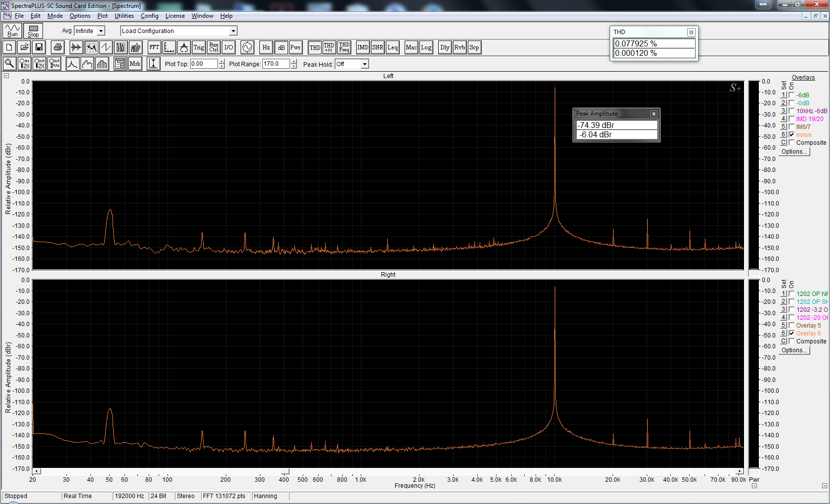The height and width of the screenshot is (504, 830).
Task: Increase Plot Top with up arrow
Action: [221, 62]
